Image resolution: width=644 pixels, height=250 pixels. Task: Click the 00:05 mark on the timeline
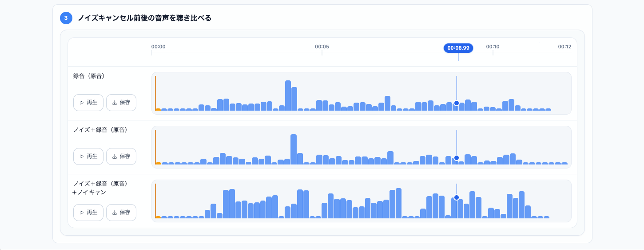click(322, 47)
